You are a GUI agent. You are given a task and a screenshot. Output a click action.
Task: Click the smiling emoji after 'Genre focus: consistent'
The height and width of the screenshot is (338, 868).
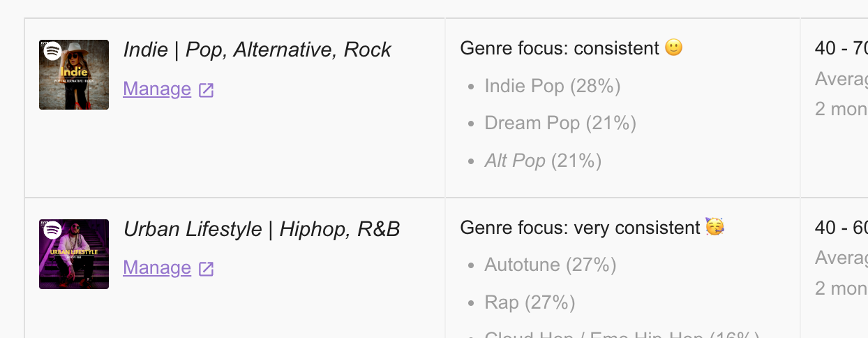(673, 48)
